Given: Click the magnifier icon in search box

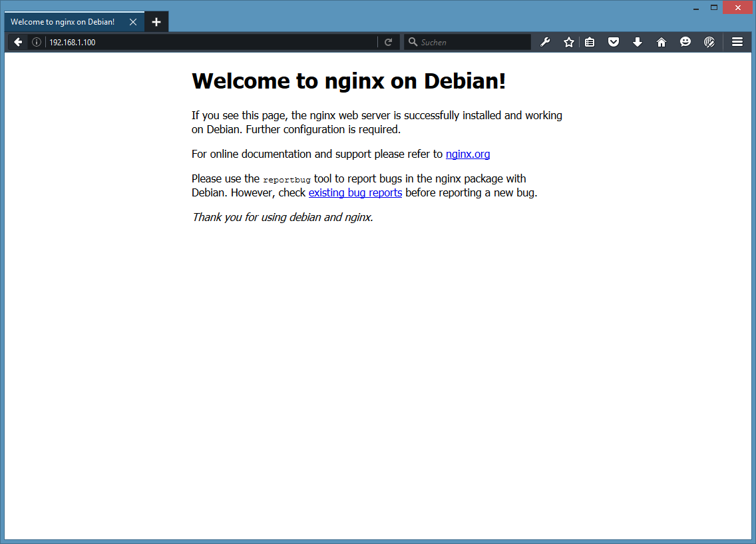Looking at the screenshot, I should point(413,42).
